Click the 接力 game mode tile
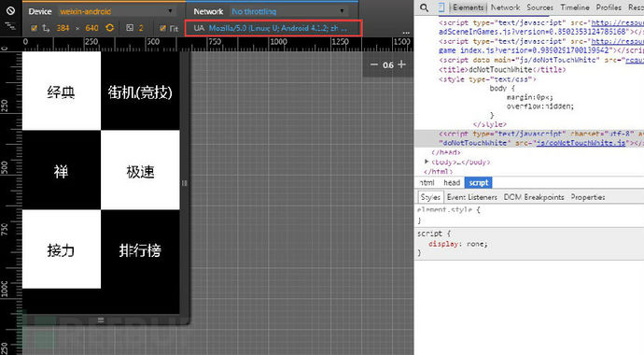The height and width of the screenshot is (355, 644). [62, 249]
